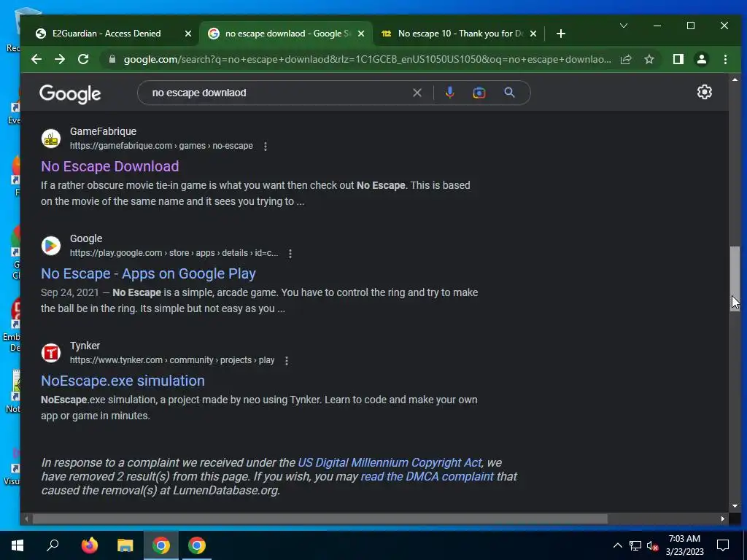Open File Explorer from the taskbar

pyautogui.click(x=125, y=545)
